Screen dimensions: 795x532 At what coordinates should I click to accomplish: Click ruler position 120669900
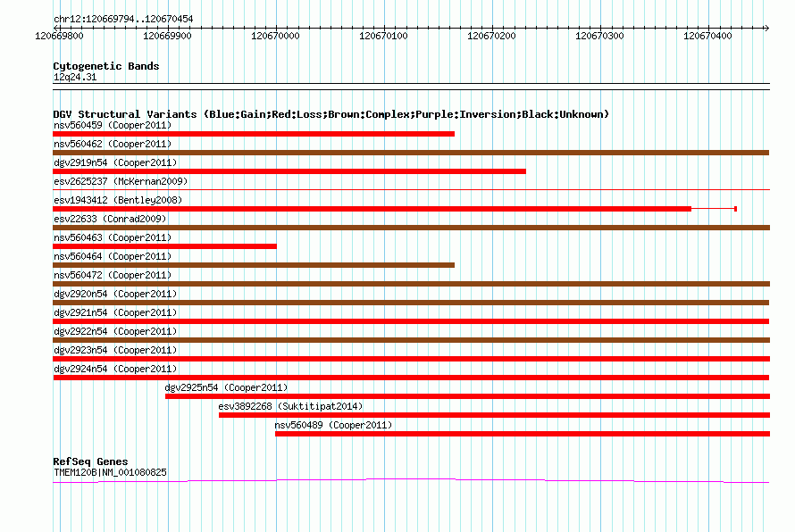167,36
